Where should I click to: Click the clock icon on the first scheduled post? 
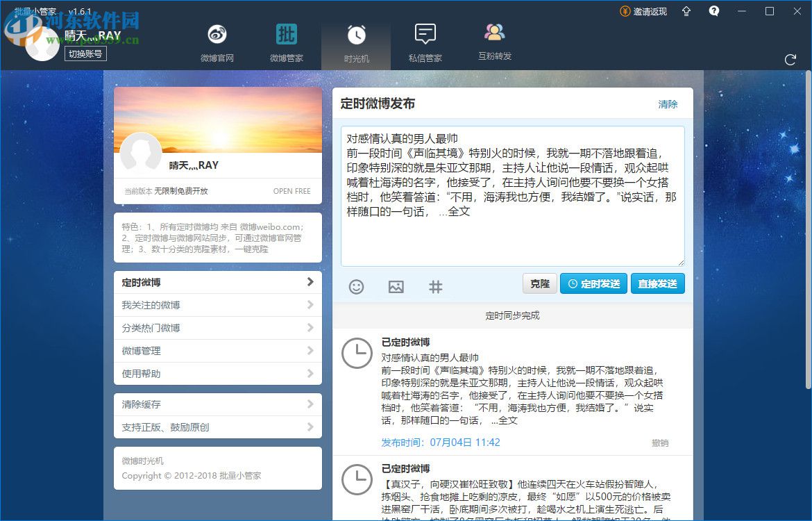357,354
